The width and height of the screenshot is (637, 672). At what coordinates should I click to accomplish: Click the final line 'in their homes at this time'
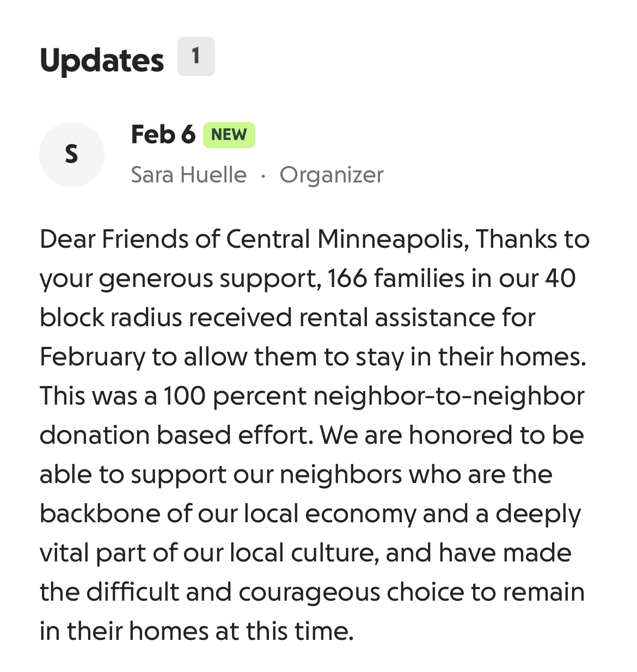click(x=197, y=631)
